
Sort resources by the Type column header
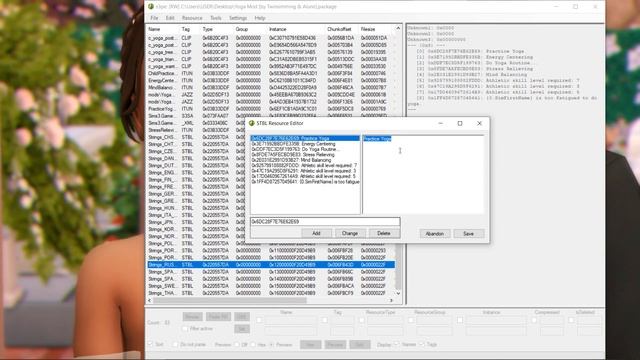click(208, 29)
